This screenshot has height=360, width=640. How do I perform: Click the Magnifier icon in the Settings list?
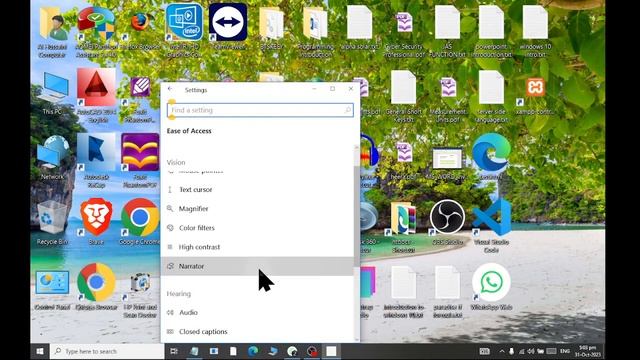tap(170, 209)
